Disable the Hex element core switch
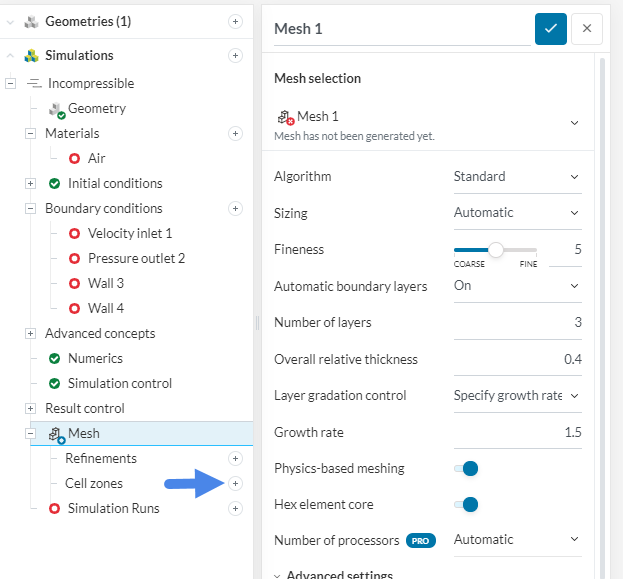Screen dimensions: 623x579 (466, 504)
